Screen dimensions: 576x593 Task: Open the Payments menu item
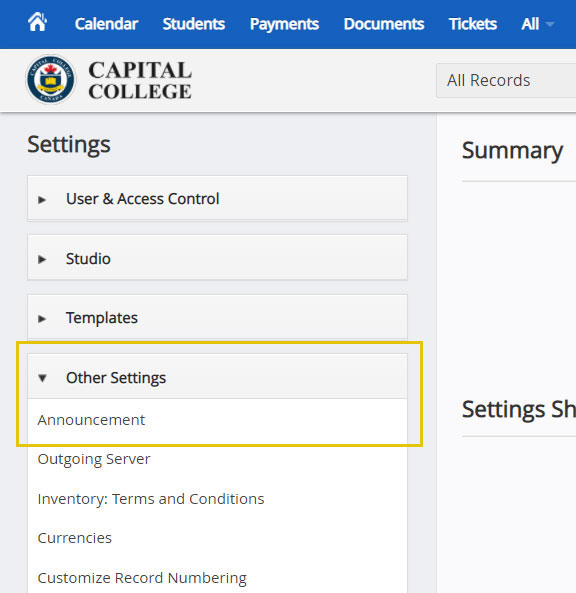point(284,24)
